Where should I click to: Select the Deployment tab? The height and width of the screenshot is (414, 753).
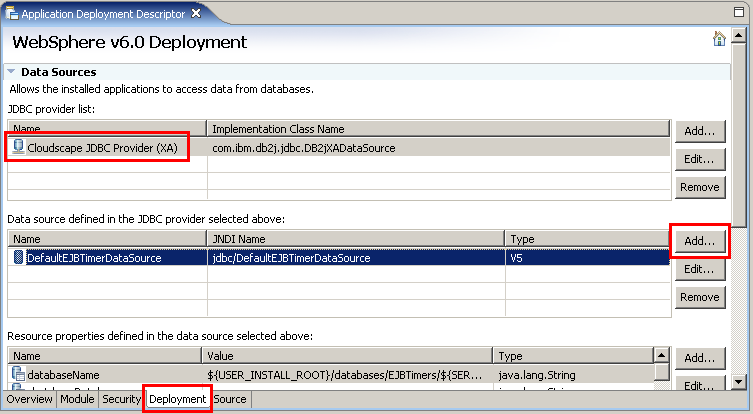pos(177,399)
